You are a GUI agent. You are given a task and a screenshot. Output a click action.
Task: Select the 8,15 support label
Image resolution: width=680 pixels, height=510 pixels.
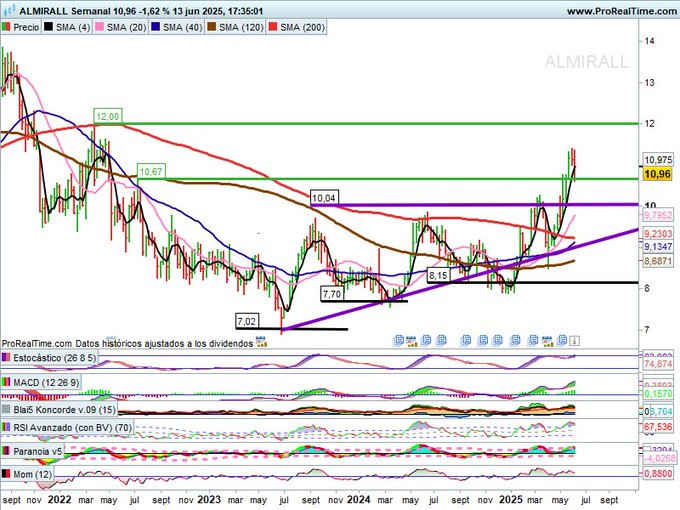(438, 275)
